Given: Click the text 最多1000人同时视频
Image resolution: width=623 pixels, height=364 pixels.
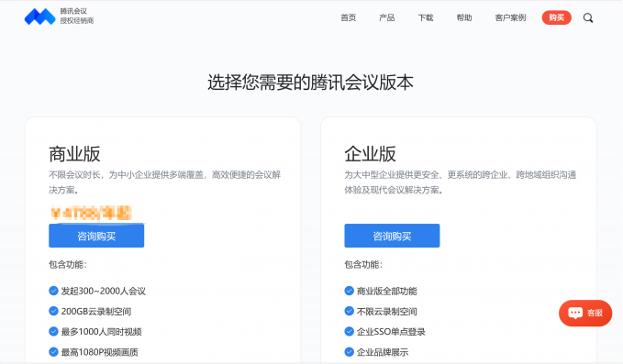Looking at the screenshot, I should pos(101,331).
